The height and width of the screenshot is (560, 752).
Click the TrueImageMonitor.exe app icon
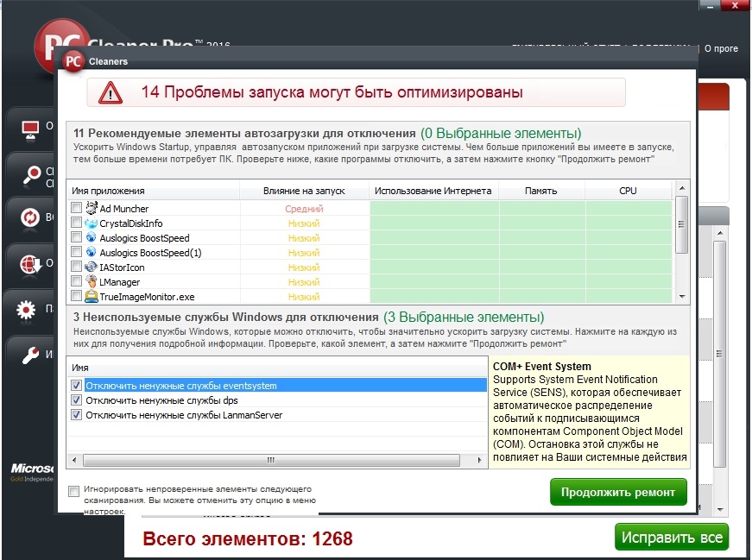coord(92,296)
